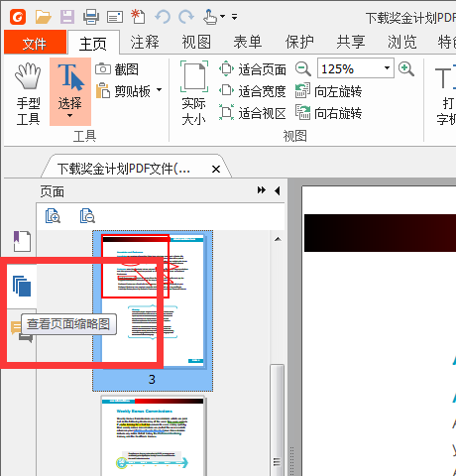Screen dimensions: 456x476
Task: Open the File (文件) menu
Action: click(x=35, y=43)
